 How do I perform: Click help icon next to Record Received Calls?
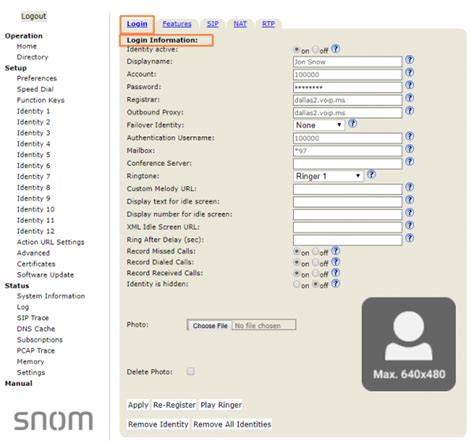coord(336,273)
